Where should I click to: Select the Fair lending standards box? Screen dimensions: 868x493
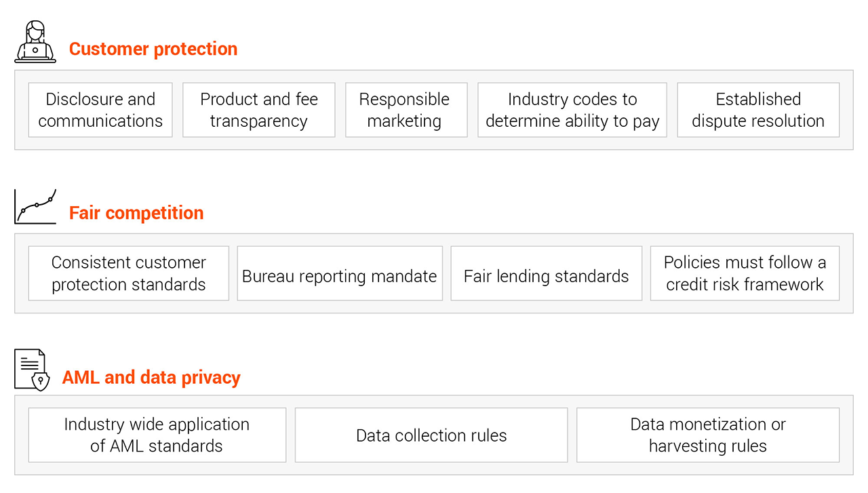546,273
